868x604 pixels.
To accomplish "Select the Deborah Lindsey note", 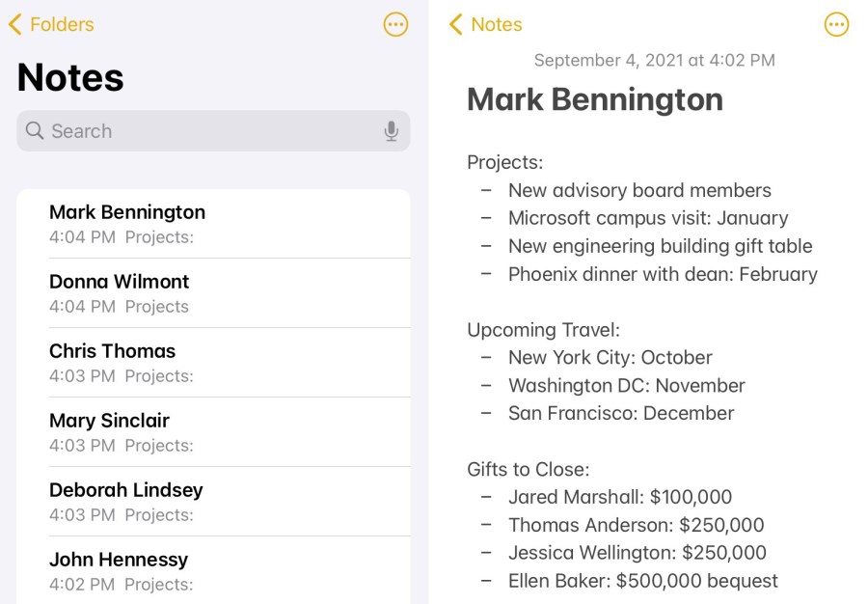I will pos(213,502).
